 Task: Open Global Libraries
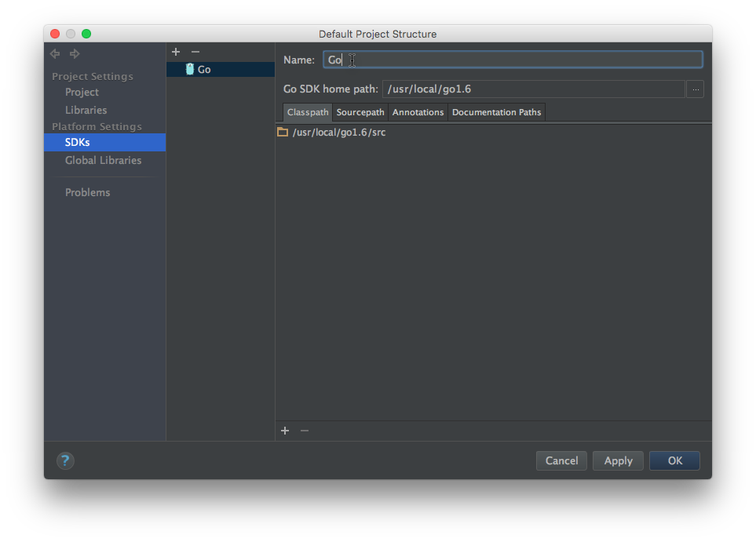point(103,161)
